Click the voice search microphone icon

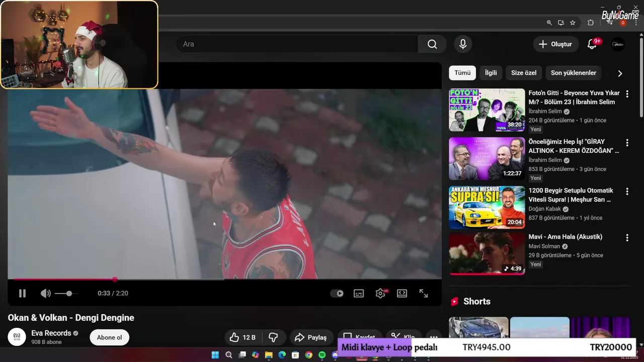point(463,44)
